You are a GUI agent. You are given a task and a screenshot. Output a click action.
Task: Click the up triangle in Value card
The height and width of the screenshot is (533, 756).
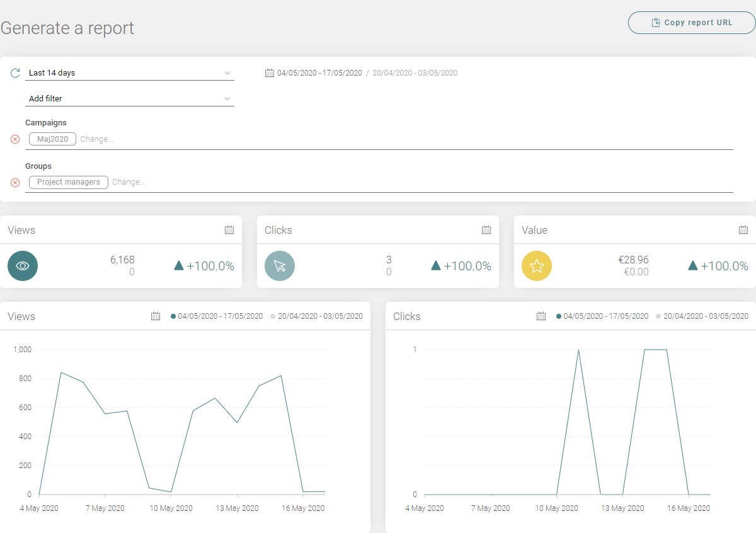693,266
